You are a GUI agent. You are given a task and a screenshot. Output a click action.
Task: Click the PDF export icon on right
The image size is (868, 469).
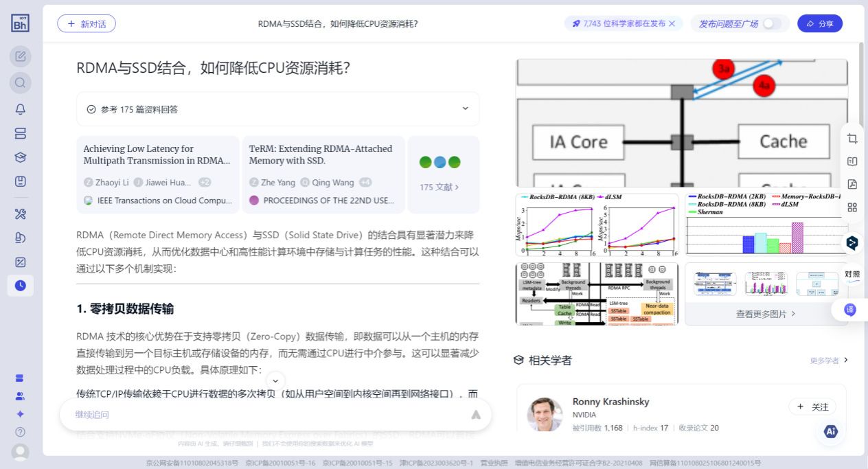(852, 184)
